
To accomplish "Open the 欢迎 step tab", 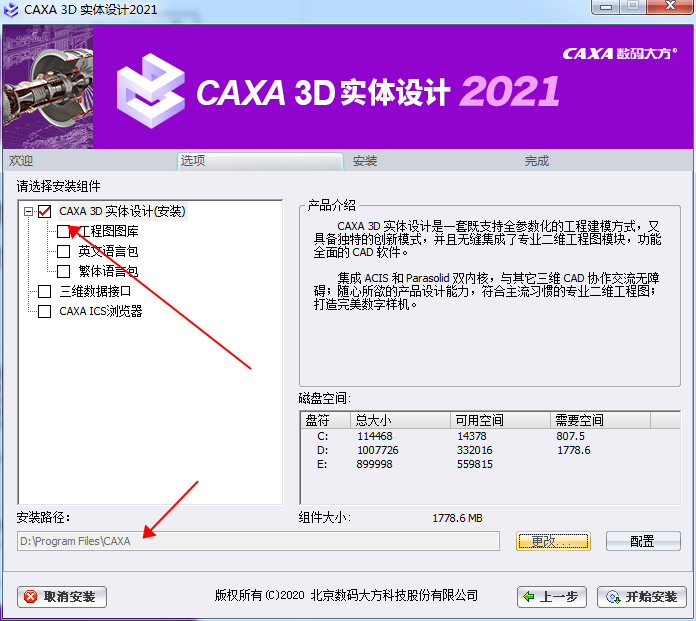I will 21,161.
